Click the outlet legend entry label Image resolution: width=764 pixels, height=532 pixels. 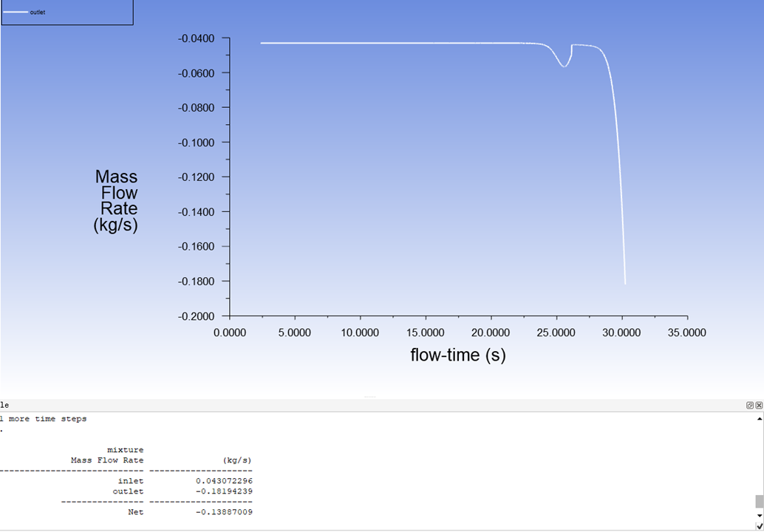[x=38, y=13]
